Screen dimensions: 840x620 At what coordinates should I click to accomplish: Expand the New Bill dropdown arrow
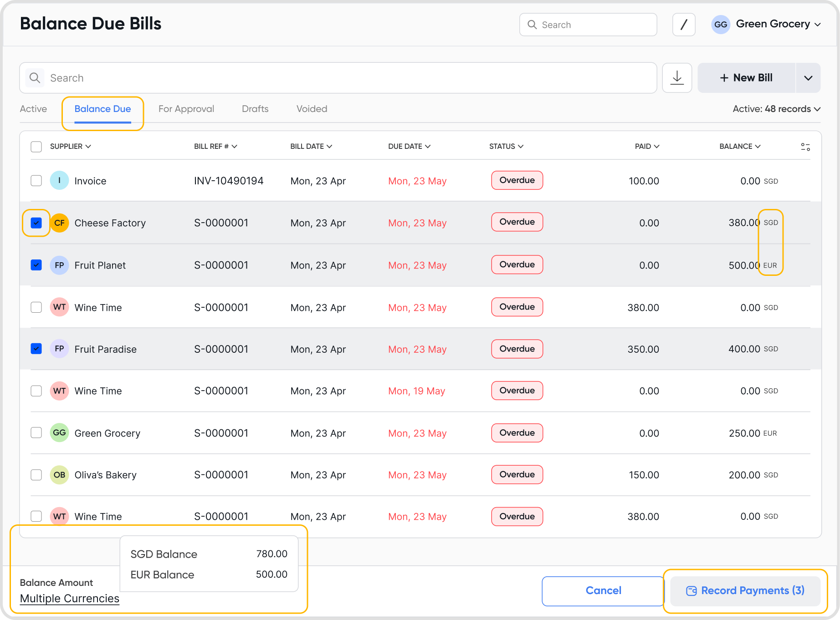coord(808,78)
